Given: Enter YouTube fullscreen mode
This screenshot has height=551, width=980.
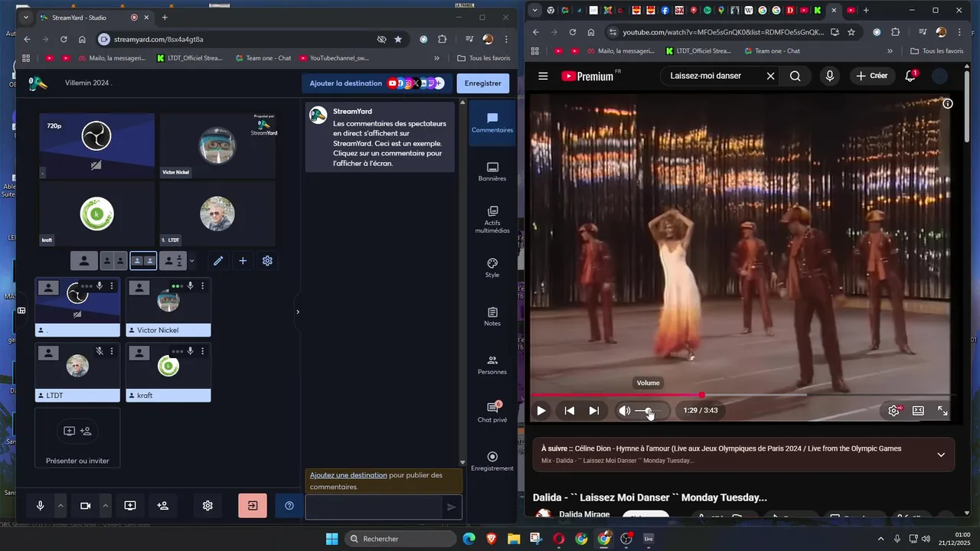Looking at the screenshot, I should click(942, 410).
